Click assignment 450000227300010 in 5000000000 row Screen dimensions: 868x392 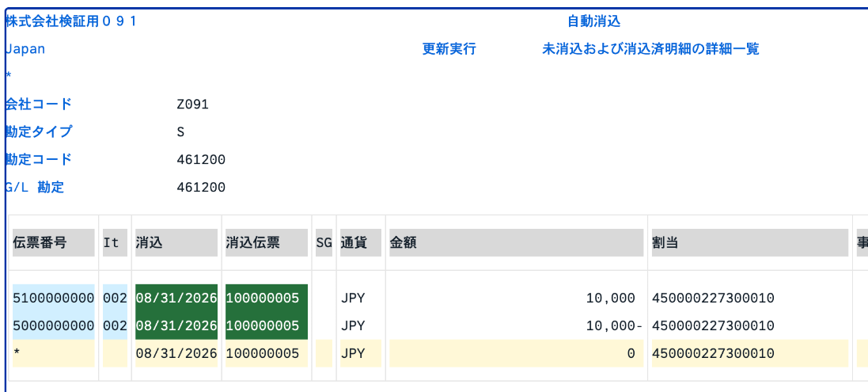(713, 325)
